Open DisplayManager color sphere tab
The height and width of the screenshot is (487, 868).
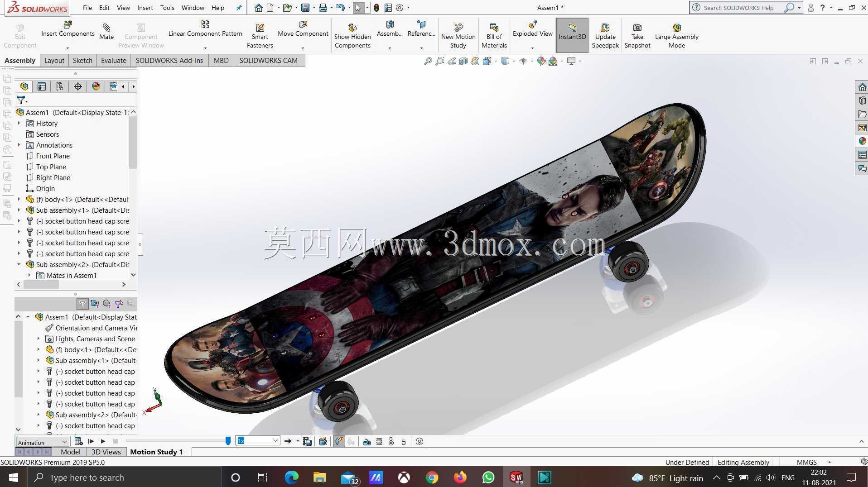pyautogui.click(x=96, y=86)
